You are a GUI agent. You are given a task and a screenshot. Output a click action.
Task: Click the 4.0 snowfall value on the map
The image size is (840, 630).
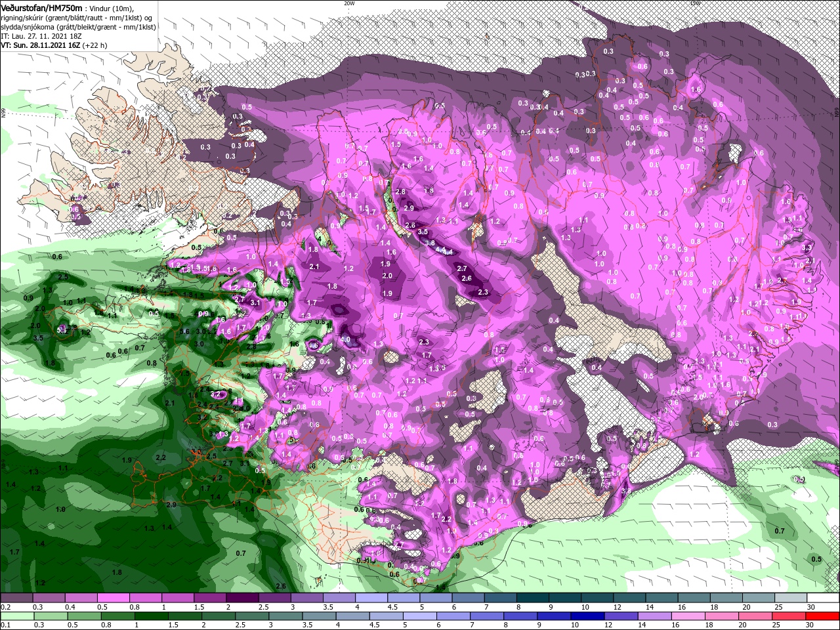(x=346, y=339)
